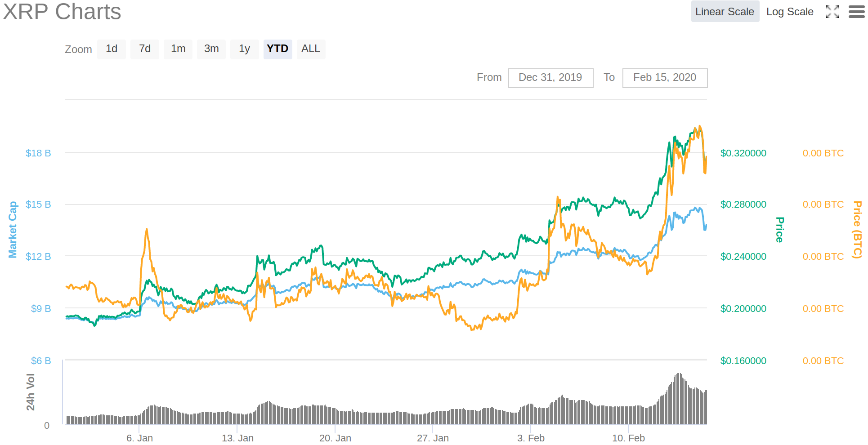Viewport: 868px width, 445px height.
Task: Click the 10. Feb date label
Action: tap(628, 438)
